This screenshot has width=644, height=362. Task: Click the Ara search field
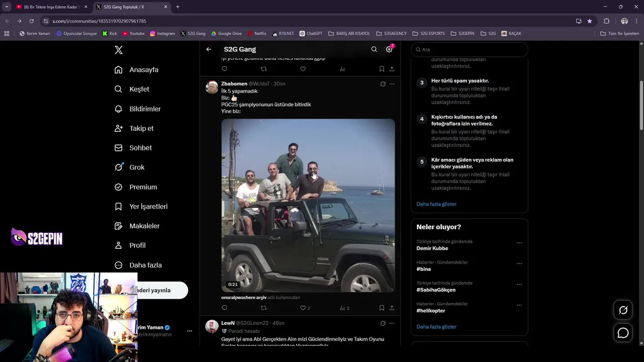(469, 49)
